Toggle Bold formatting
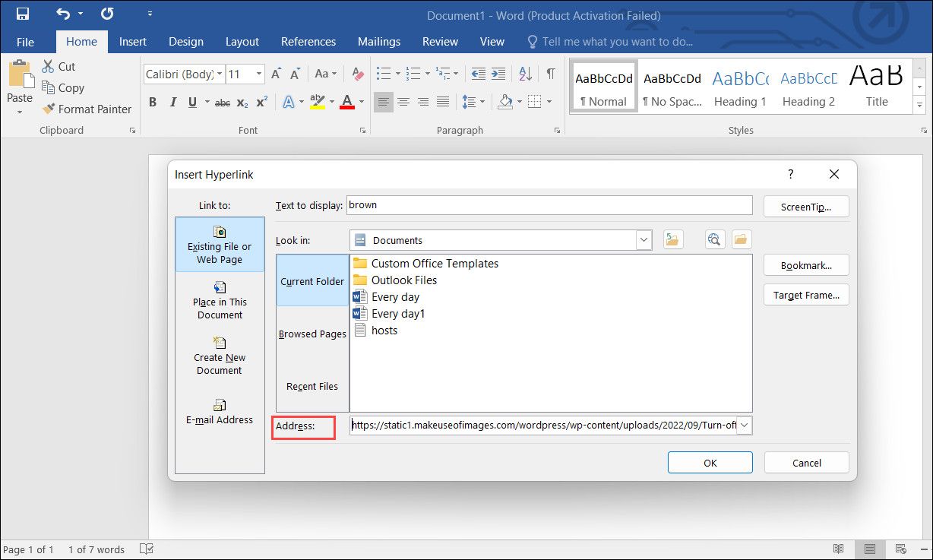Viewport: 933px width, 560px height. [152, 102]
